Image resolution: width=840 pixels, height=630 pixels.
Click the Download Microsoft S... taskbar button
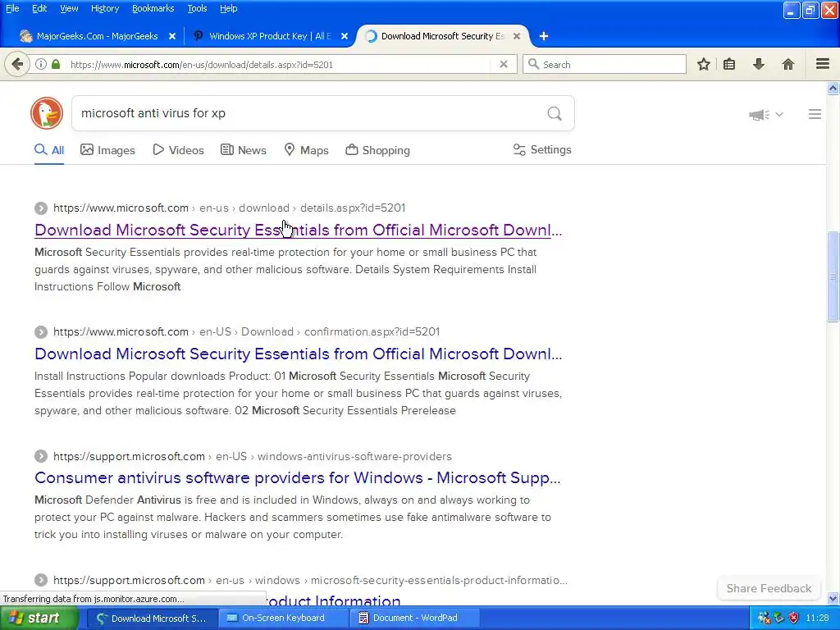[152, 619]
